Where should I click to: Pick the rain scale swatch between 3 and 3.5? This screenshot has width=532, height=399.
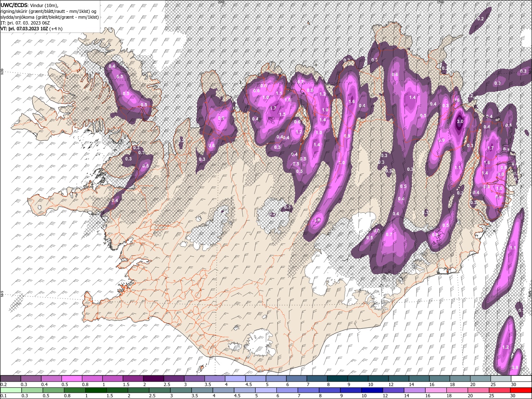pyautogui.click(x=181, y=390)
